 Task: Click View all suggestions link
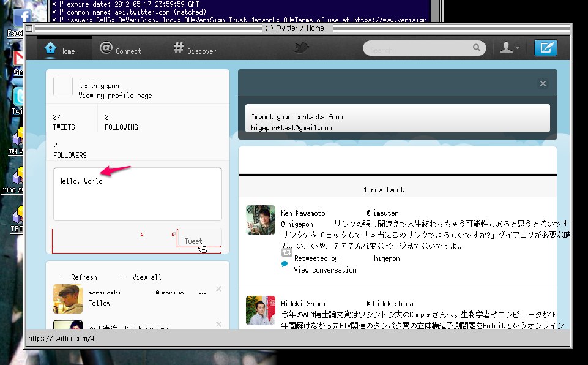(147, 277)
